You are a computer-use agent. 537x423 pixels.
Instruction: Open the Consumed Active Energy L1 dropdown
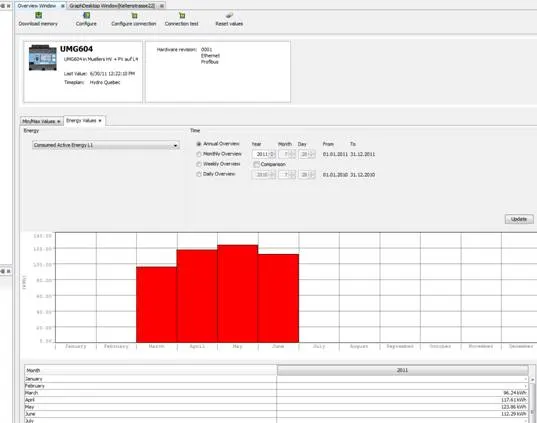click(x=106, y=145)
